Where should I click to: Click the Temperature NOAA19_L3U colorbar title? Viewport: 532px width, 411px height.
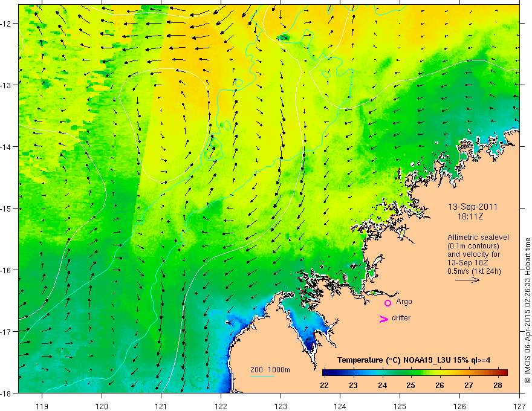414,360
